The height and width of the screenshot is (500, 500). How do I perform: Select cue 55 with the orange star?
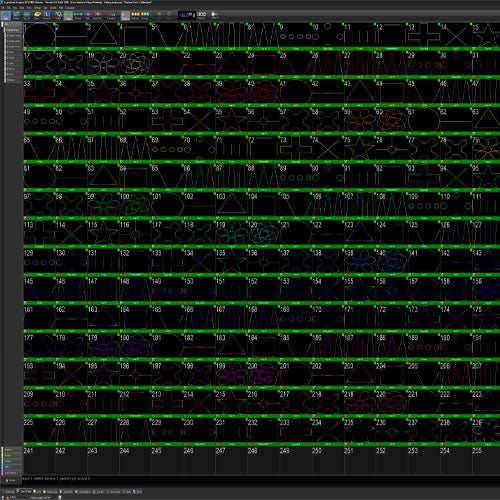point(231,121)
